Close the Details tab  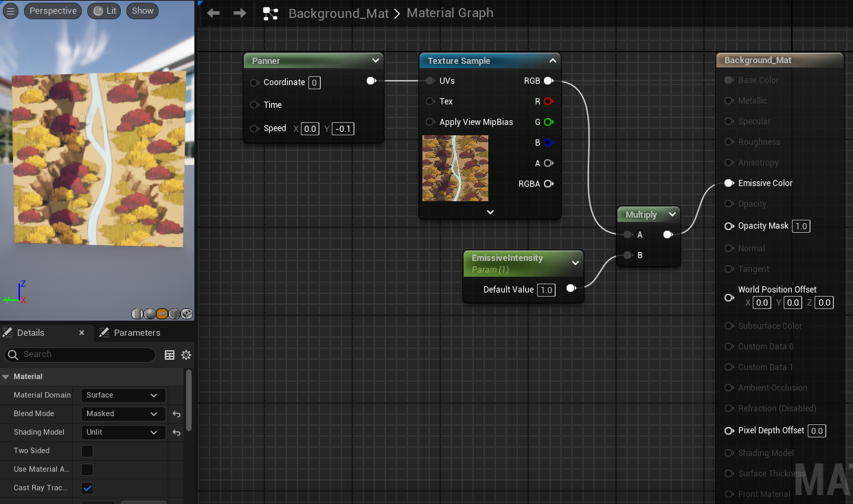pos(82,333)
